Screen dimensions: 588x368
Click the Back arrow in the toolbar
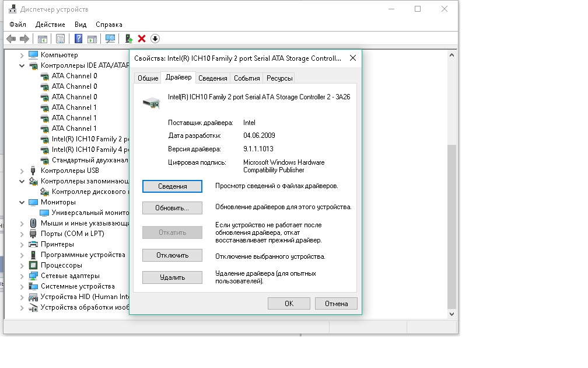pyautogui.click(x=11, y=39)
